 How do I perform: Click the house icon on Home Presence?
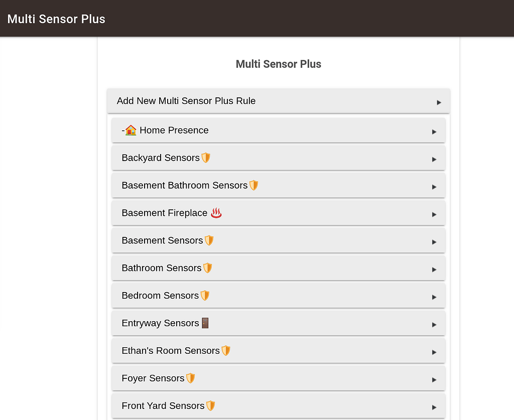130,130
